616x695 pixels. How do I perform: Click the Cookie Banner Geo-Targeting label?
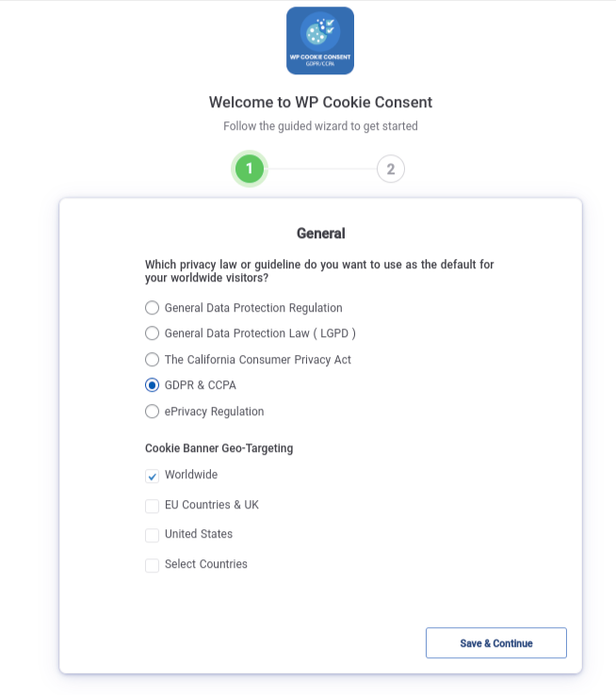click(x=219, y=448)
